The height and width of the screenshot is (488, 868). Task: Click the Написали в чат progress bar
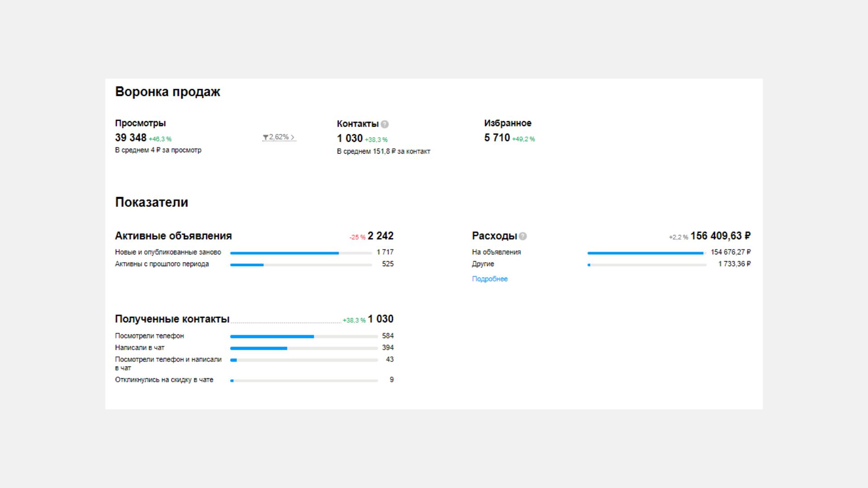click(x=304, y=348)
